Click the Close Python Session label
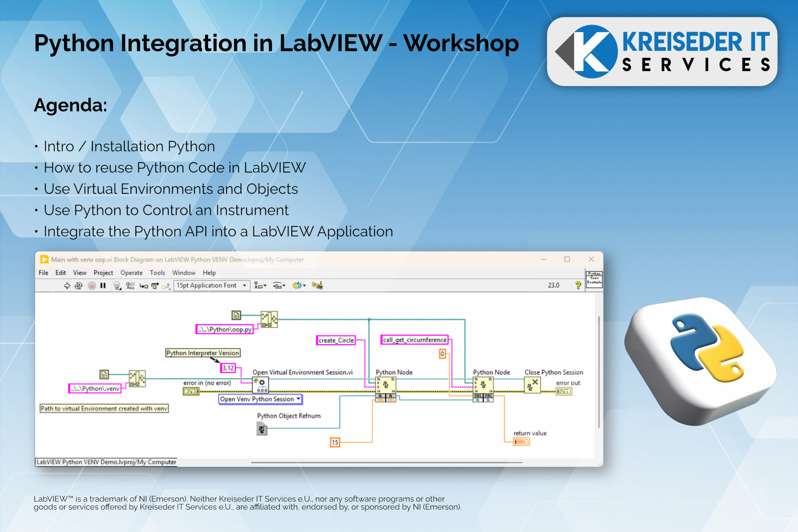 click(554, 372)
